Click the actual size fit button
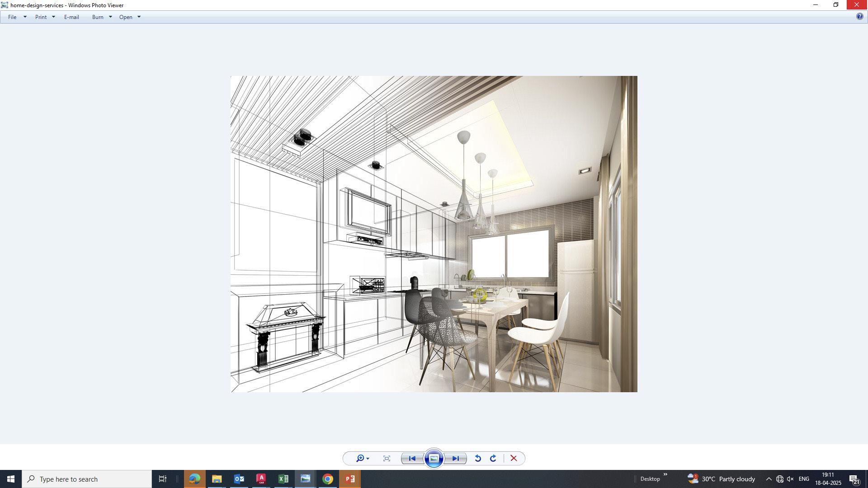Image resolution: width=868 pixels, height=488 pixels. coord(387,459)
